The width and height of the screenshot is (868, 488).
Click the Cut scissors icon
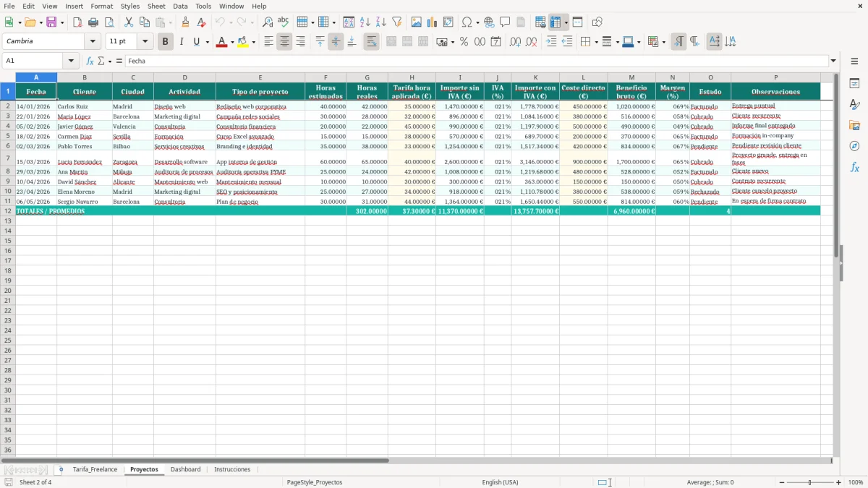[x=129, y=22]
